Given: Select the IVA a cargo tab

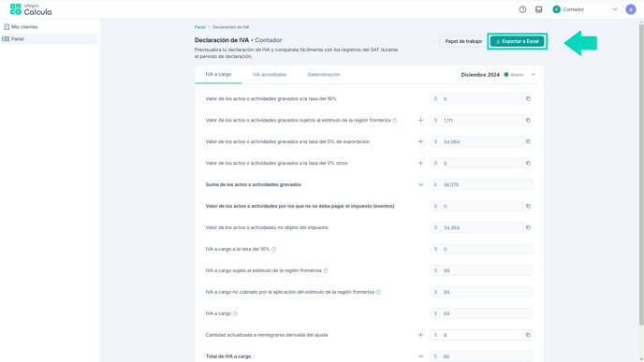Looking at the screenshot, I should 218,74.
